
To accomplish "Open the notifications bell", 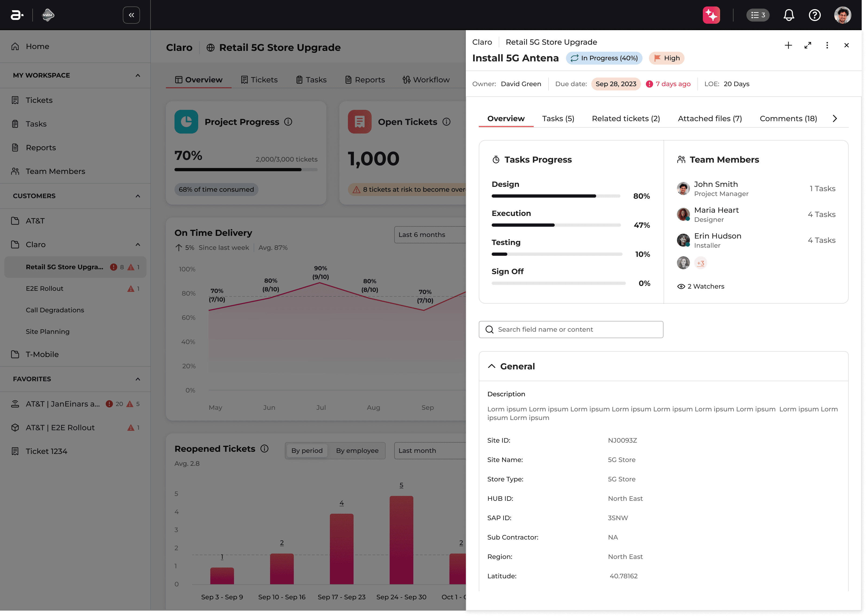I will [789, 15].
